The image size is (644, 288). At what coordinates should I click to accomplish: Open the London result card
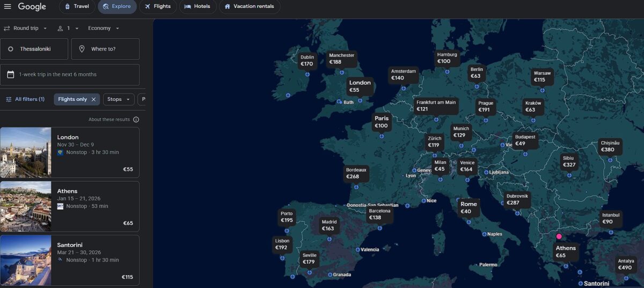click(x=70, y=153)
